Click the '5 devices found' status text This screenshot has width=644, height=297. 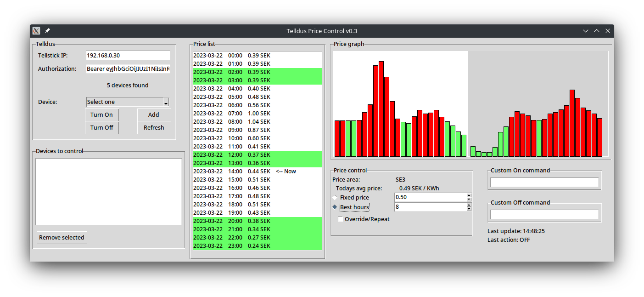pos(128,85)
